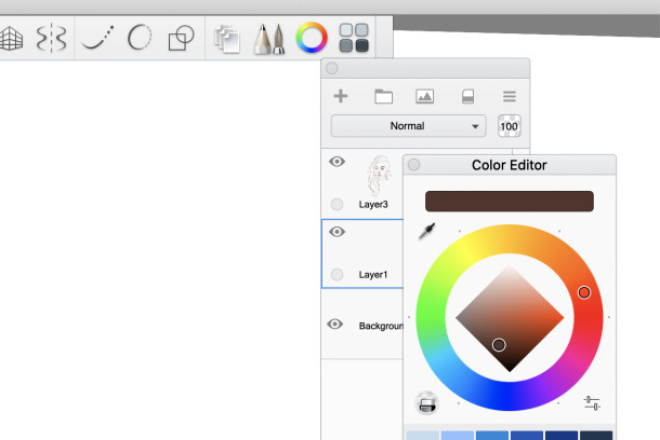Open the Layer Editor from the toolbar
Screen dimensions: 660x440
tap(227, 39)
